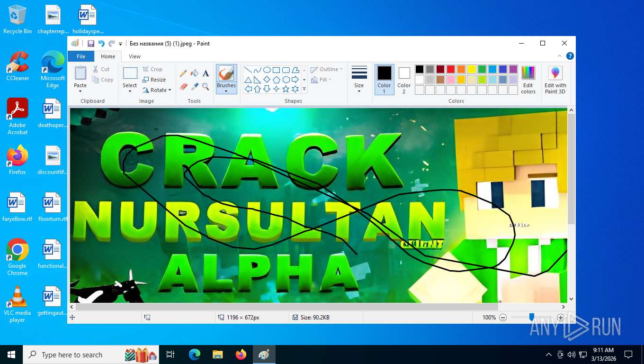The height and width of the screenshot is (364, 644).
Task: Click the vertical scrollbar down arrow
Action: [x=571, y=299]
